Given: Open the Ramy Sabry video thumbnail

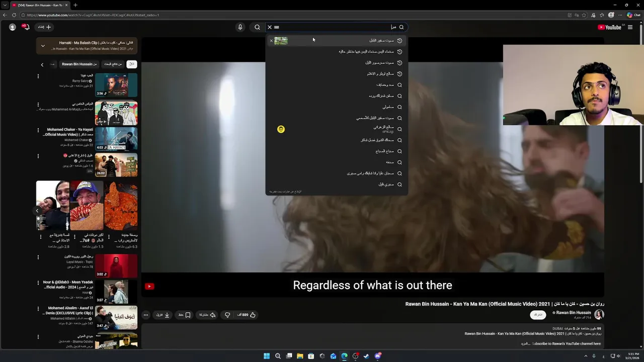Looking at the screenshot, I should (116, 85).
